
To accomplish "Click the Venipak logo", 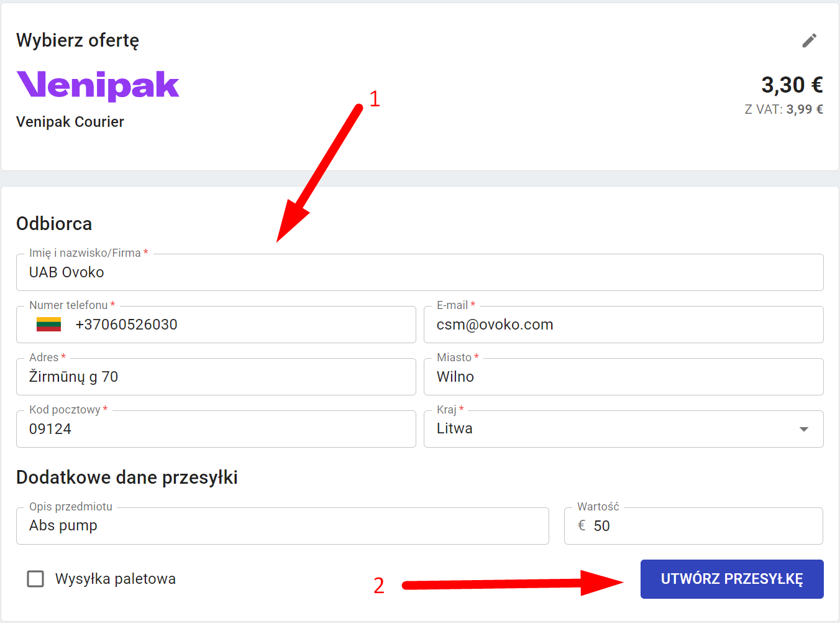I will click(98, 85).
